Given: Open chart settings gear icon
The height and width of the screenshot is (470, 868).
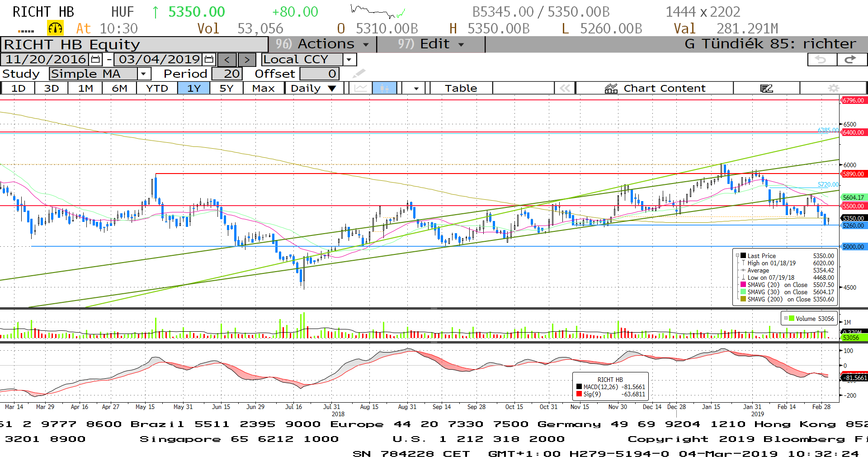Looking at the screenshot, I should tap(834, 88).
